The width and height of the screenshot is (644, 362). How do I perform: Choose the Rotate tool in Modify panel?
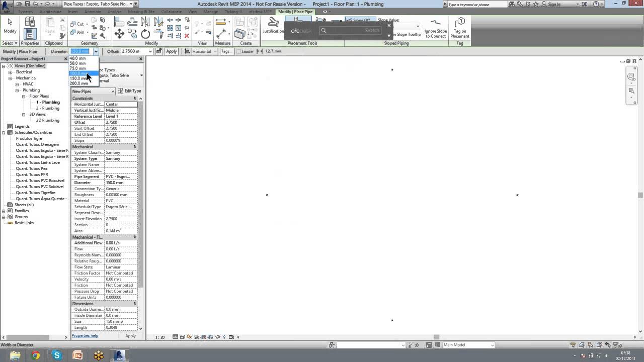click(145, 34)
